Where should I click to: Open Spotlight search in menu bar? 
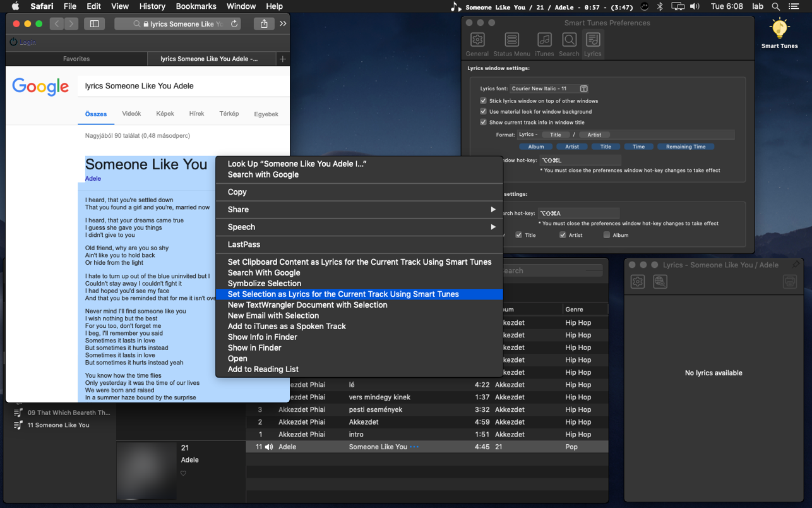[776, 6]
